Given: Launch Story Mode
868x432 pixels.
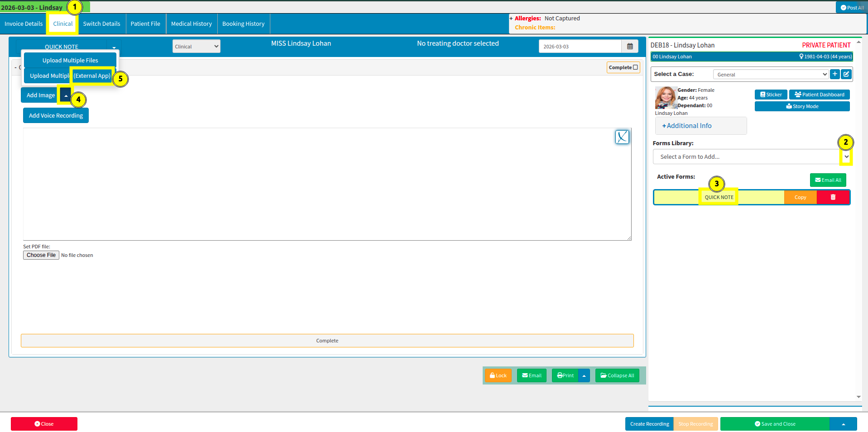Looking at the screenshot, I should (x=802, y=106).
